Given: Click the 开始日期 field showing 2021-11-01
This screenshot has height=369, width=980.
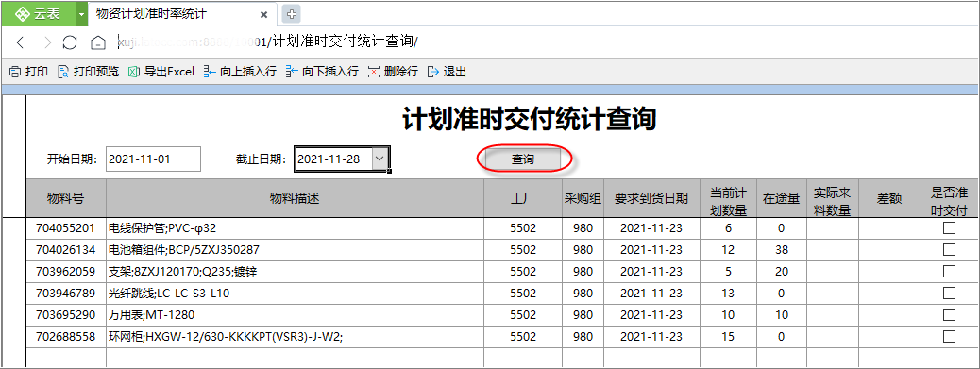Looking at the screenshot, I should point(153,159).
